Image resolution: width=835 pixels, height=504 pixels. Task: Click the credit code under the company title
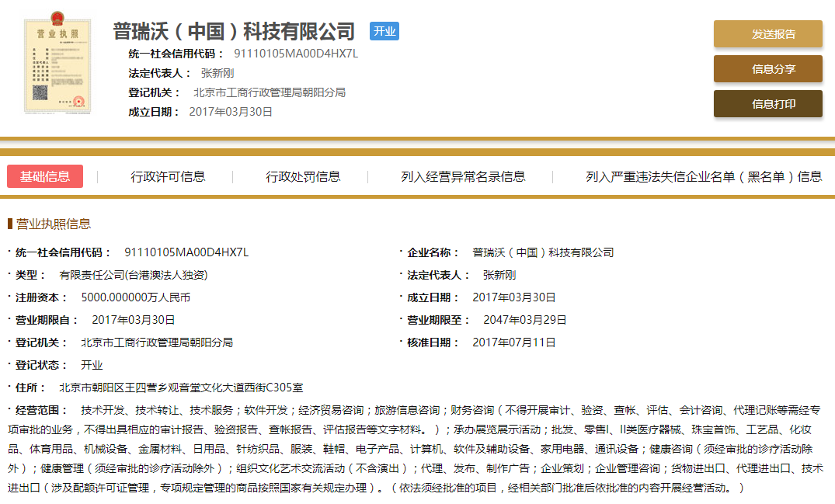296,54
